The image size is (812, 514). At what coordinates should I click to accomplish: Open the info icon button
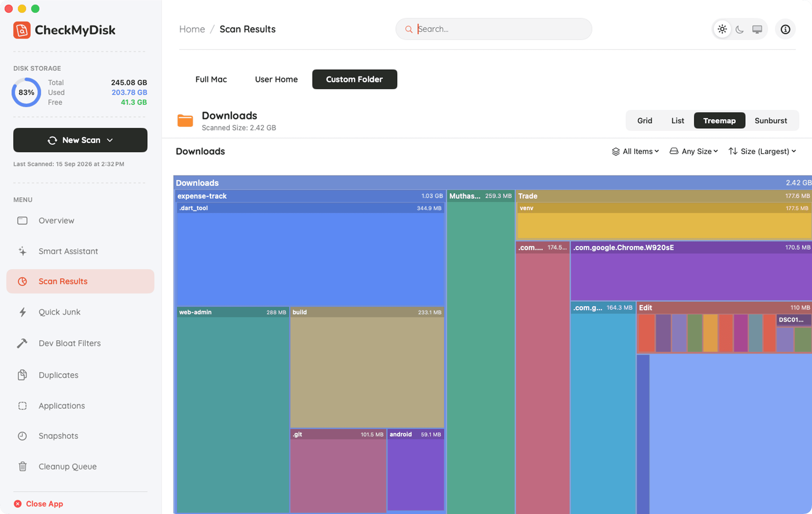tap(785, 29)
